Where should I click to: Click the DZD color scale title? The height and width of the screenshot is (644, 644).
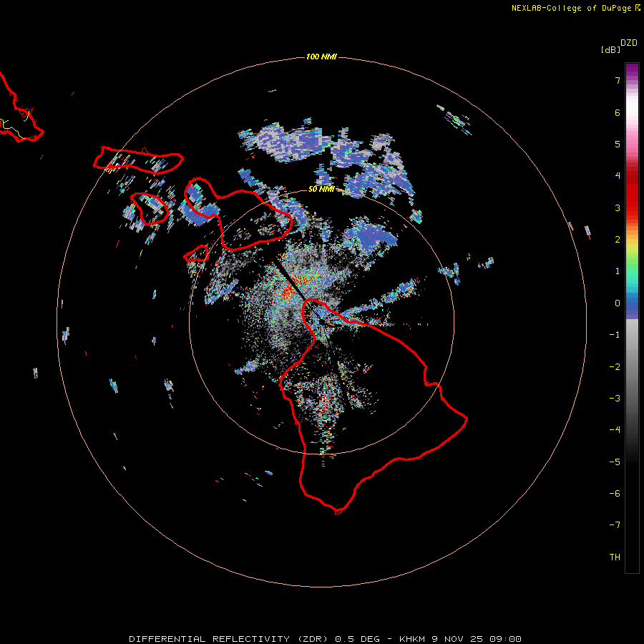point(629,43)
